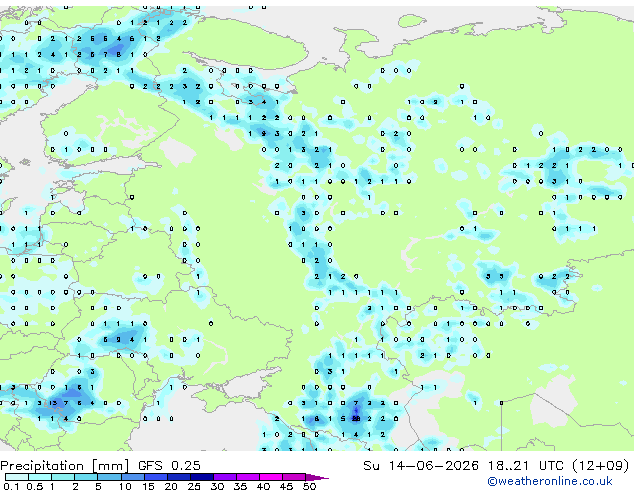
Task: Click the 25–30 mm dark navy legend swatch
Action: tap(201, 477)
